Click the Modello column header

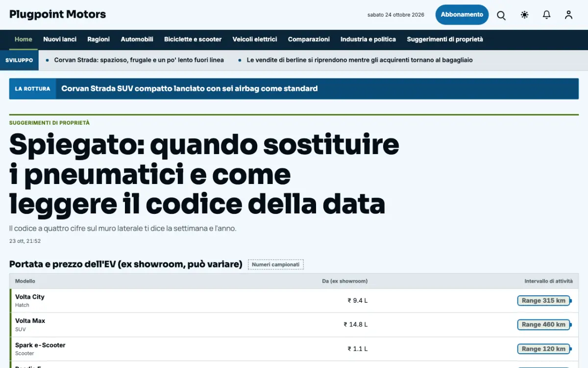pos(25,281)
